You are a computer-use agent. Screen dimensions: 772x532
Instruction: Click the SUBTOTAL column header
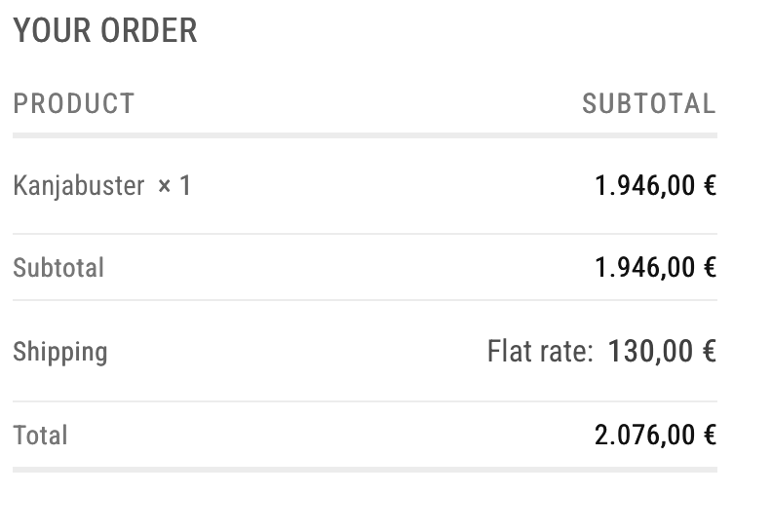coord(648,103)
